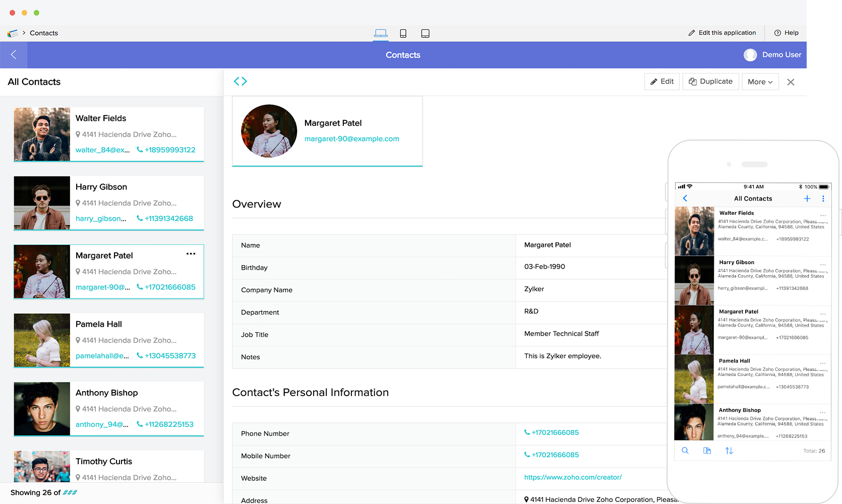This screenshot has height=504, width=842.
Task: Tap the plus add icon in phone mockup
Action: [x=807, y=199]
